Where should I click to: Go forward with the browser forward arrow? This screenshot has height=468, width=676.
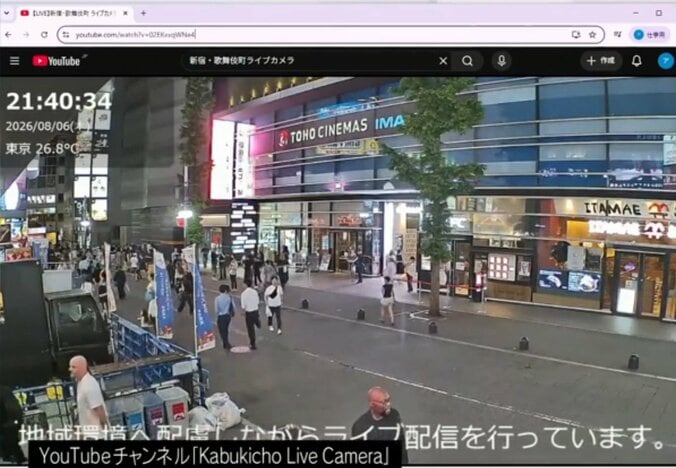26,34
